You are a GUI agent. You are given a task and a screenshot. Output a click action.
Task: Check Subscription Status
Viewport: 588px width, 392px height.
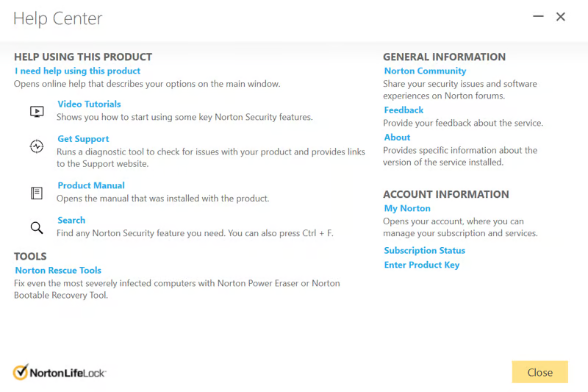coord(424,250)
